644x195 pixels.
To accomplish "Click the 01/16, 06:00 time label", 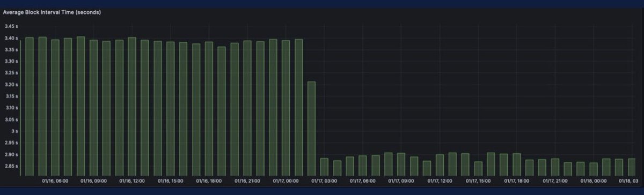I will tap(55, 181).
